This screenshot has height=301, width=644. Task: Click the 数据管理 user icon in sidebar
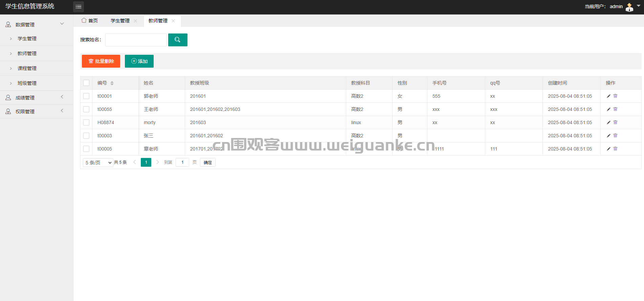pos(8,24)
